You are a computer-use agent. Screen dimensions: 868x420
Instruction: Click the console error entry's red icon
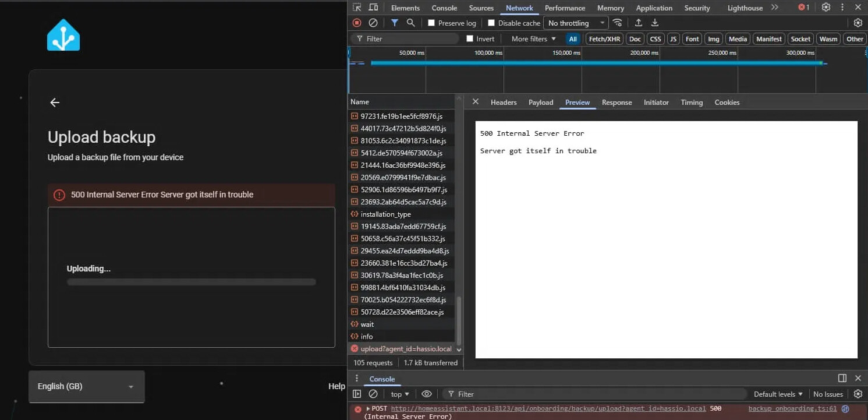(x=358, y=409)
